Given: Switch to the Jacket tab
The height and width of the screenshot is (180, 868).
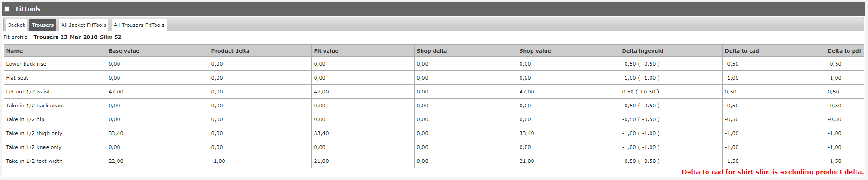Looking at the screenshot, I should click(17, 25).
